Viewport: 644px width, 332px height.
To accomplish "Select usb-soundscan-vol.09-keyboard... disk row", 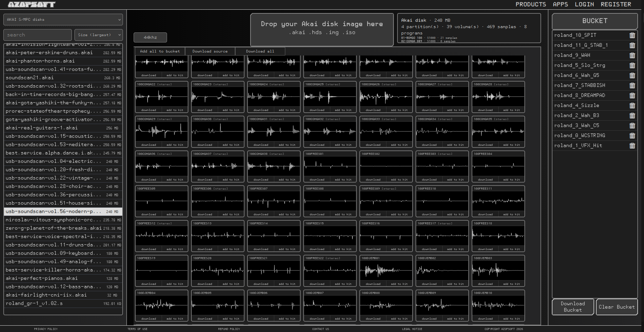I will click(x=63, y=253).
